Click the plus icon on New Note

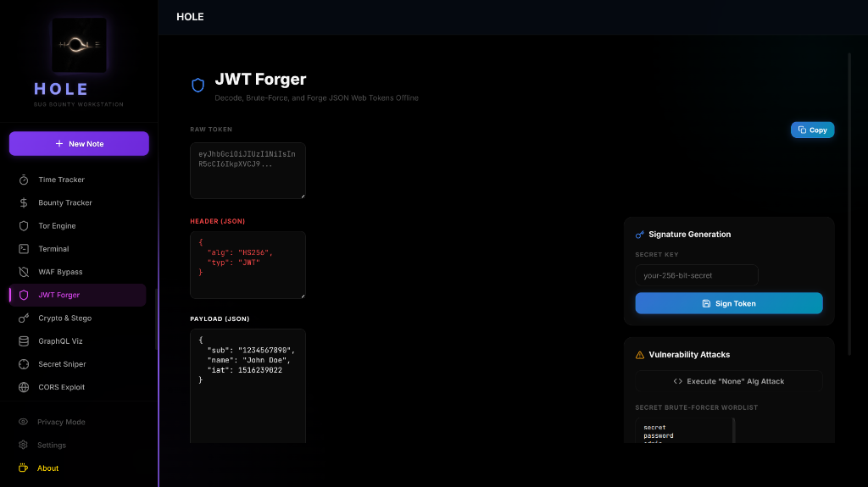tap(59, 143)
